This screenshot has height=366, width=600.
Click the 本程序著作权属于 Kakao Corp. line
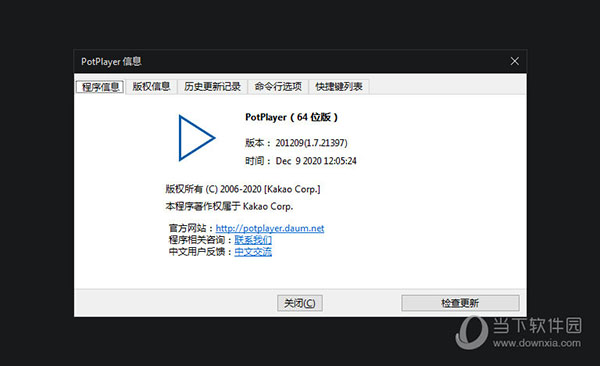coord(229,207)
